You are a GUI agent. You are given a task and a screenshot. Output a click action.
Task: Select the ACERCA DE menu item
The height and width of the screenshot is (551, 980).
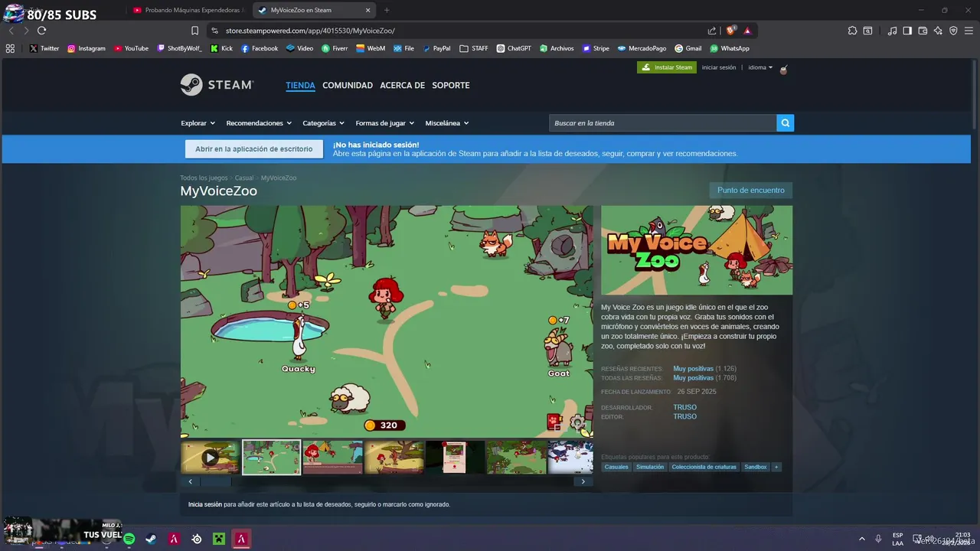pyautogui.click(x=402, y=85)
